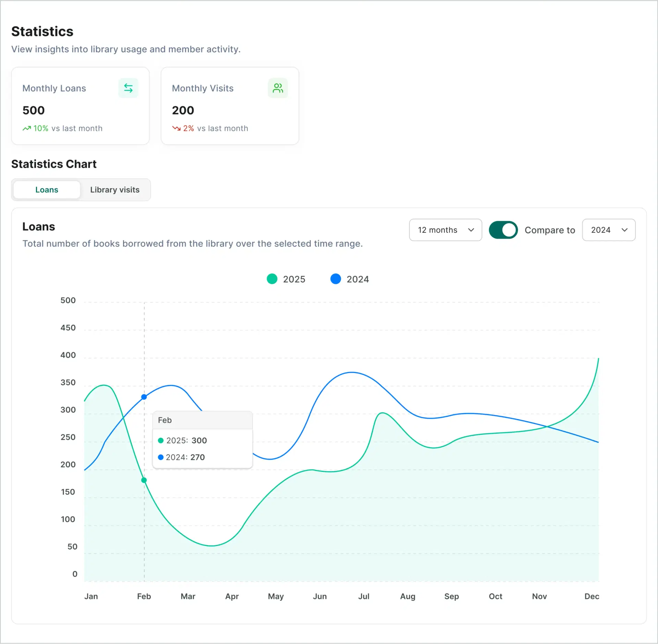Click the Dec label on chart axis
658x644 pixels.
point(592,597)
